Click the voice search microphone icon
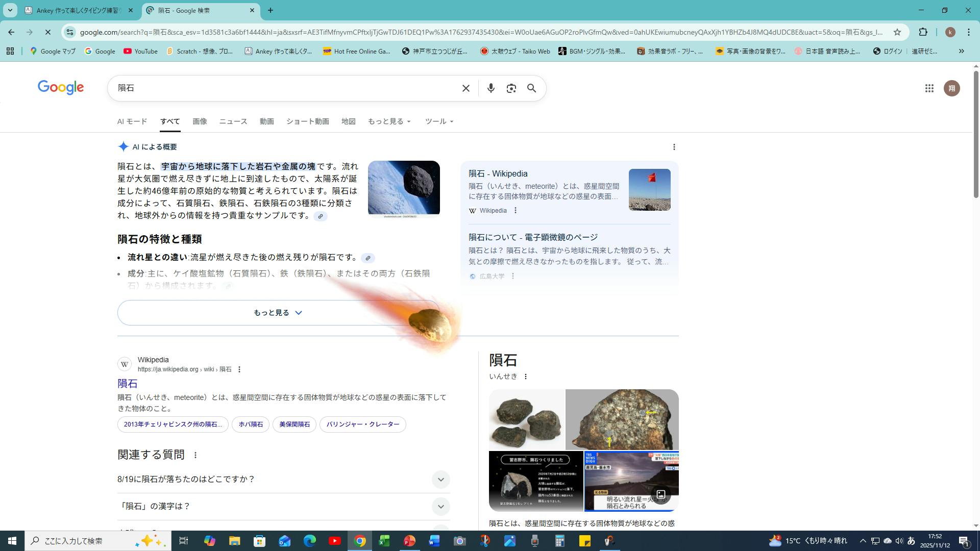The width and height of the screenshot is (980, 551). (x=491, y=88)
